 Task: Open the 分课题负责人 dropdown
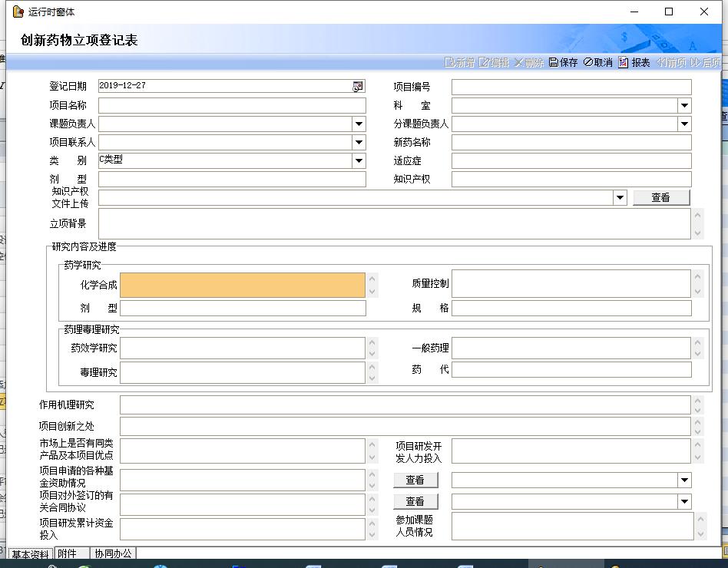[x=684, y=124]
